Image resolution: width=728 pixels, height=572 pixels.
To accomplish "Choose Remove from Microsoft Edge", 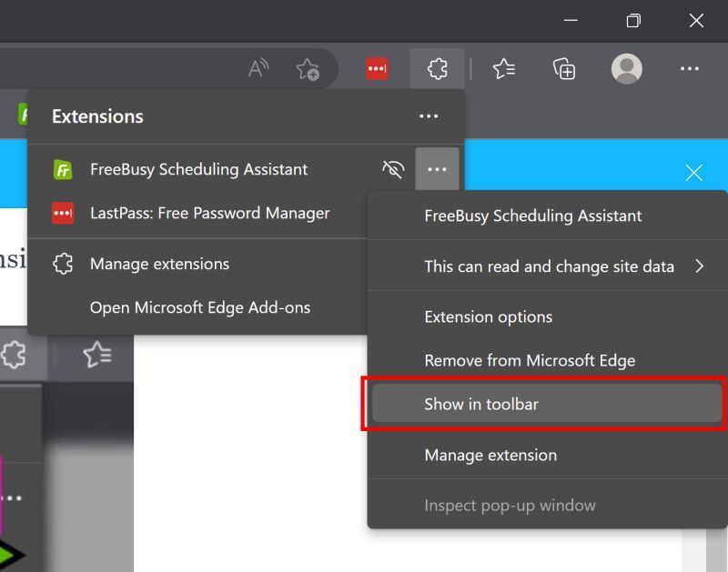I will pos(547,360).
